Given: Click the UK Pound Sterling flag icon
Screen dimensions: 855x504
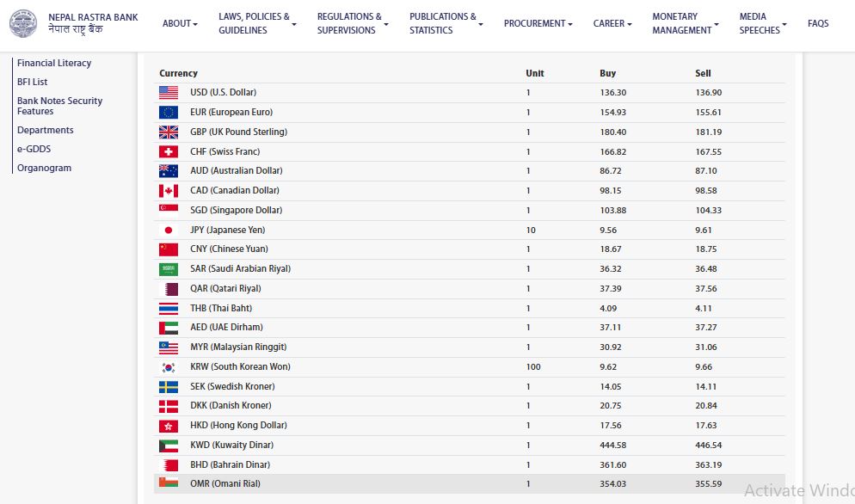Looking at the screenshot, I should [169, 132].
